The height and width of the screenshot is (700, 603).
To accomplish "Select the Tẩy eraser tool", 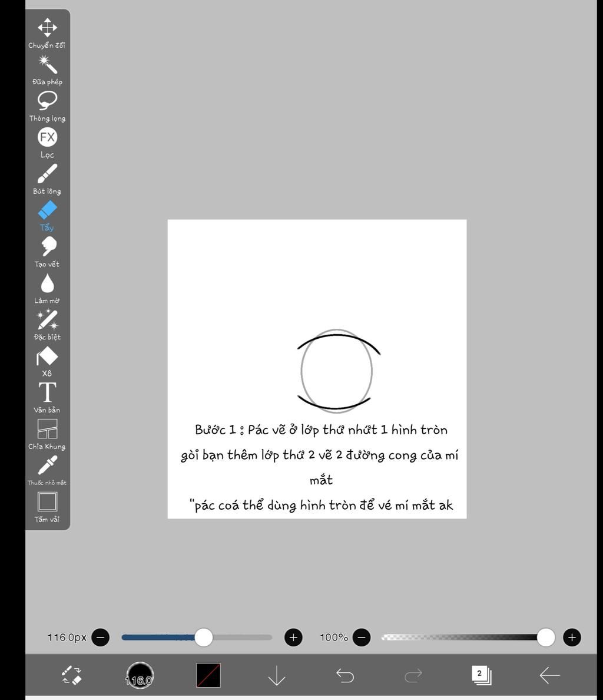I will tap(47, 216).
